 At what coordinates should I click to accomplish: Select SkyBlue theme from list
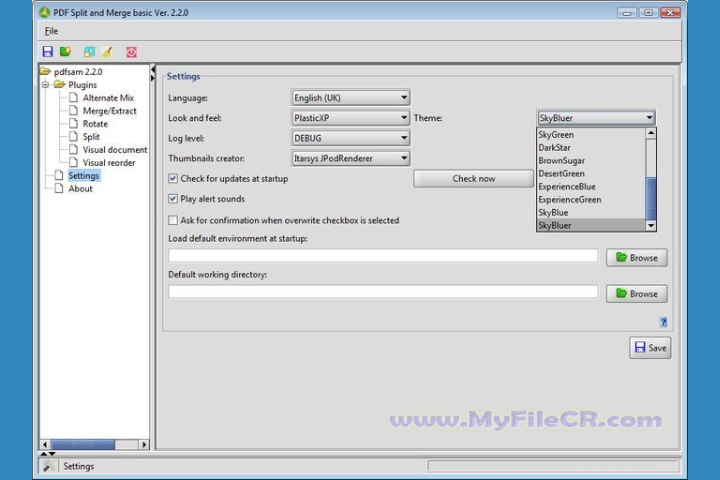tap(591, 212)
